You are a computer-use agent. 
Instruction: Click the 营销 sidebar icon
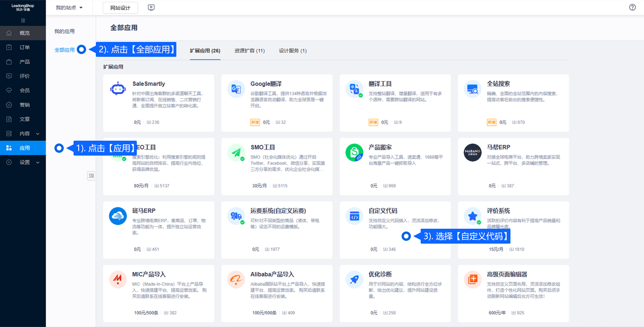click(x=9, y=105)
